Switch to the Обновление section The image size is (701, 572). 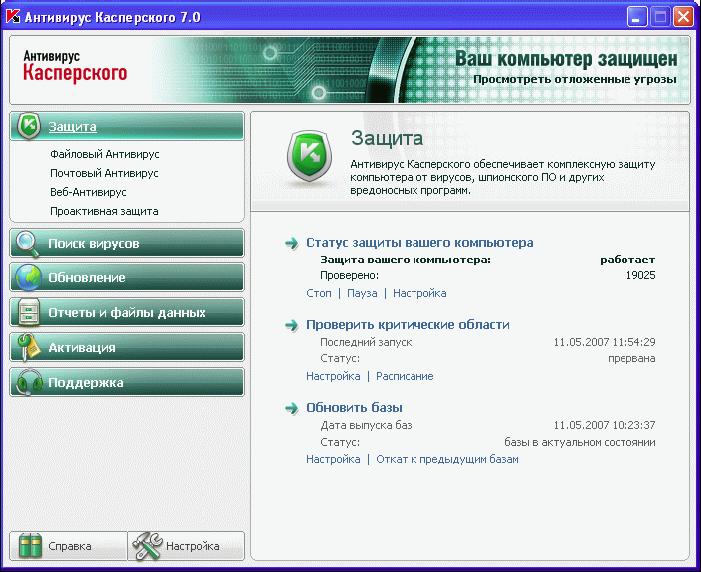pyautogui.click(x=127, y=278)
